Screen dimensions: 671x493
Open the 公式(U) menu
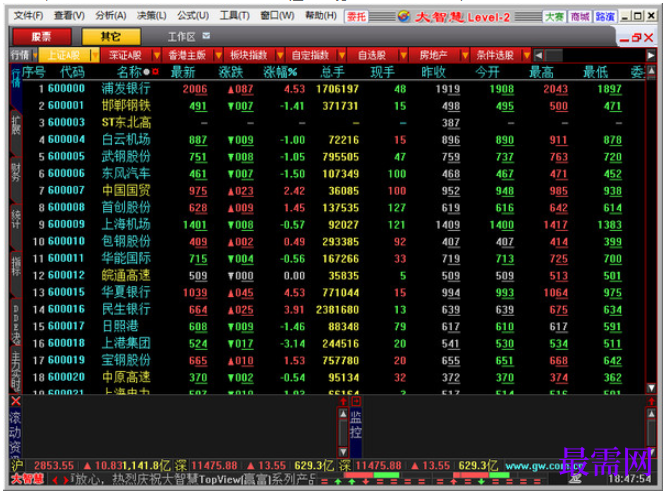coord(193,16)
